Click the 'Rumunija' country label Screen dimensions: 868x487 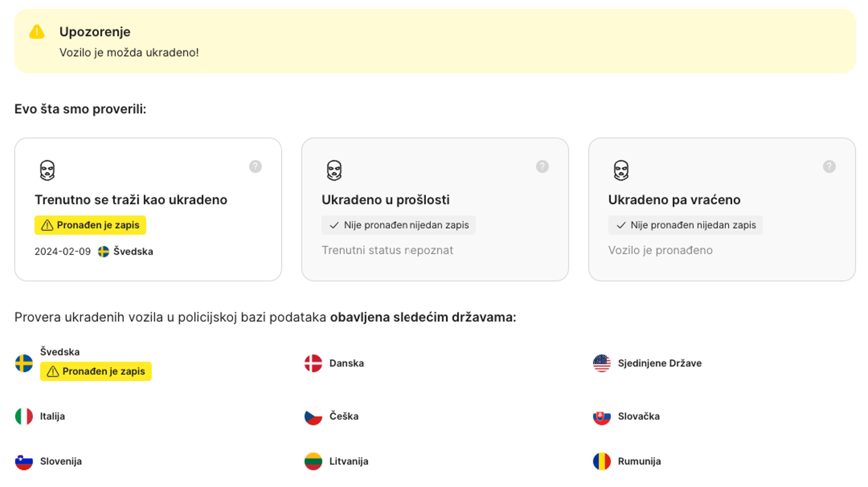[x=639, y=461]
